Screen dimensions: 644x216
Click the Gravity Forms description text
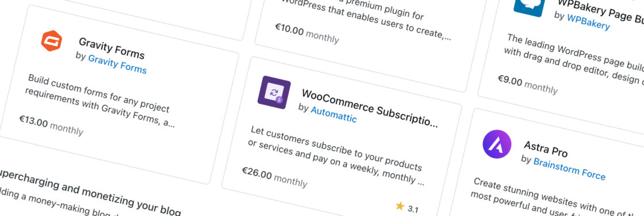click(100, 101)
